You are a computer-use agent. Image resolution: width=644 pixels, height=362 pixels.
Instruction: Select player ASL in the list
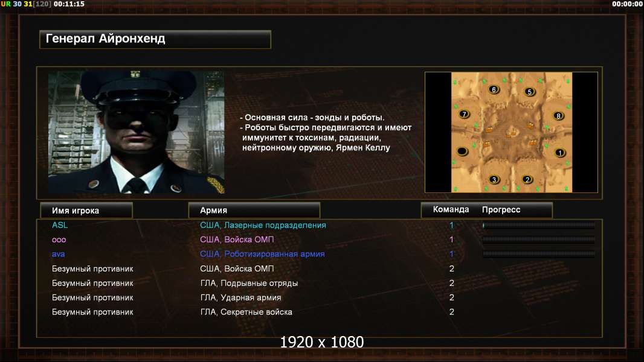click(x=60, y=225)
